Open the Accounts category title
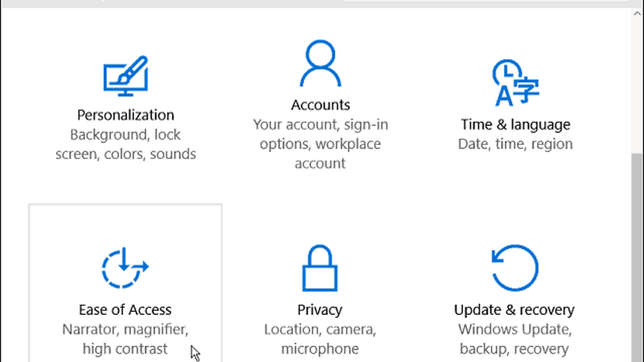Image resolution: width=644 pixels, height=362 pixels. click(x=320, y=105)
